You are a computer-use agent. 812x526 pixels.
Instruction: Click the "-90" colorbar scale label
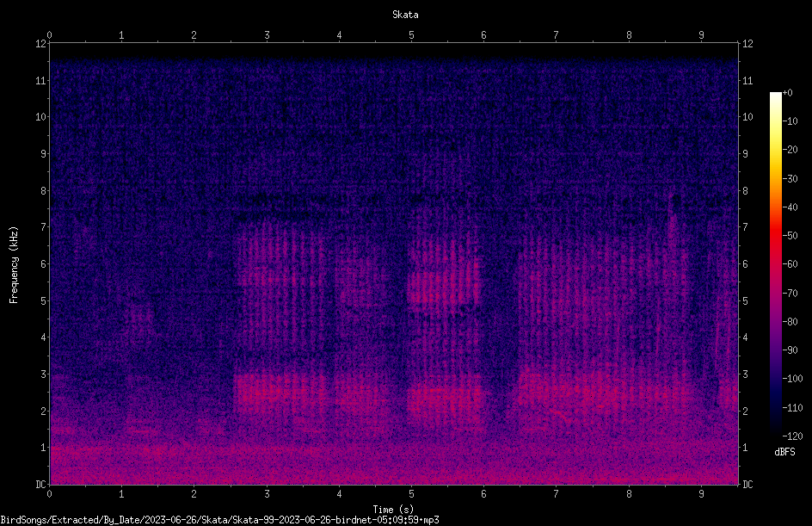[790, 350]
